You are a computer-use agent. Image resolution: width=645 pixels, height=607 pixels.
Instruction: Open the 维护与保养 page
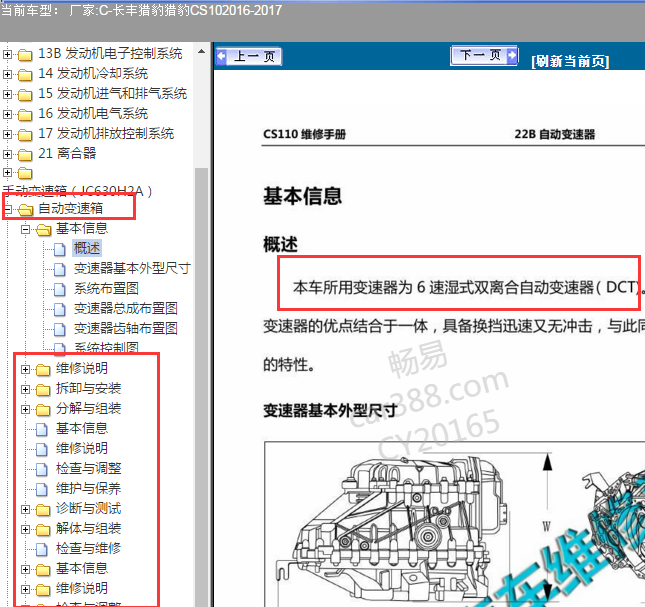click(x=88, y=489)
